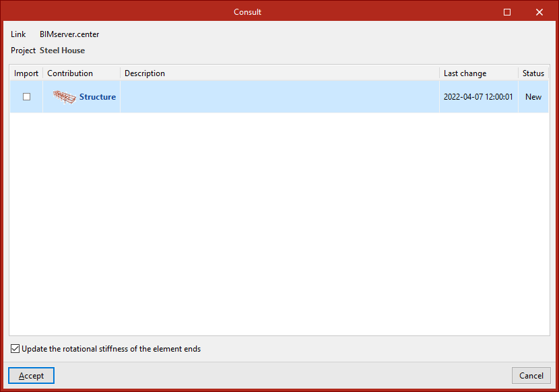
Task: Click the Structure model icon in the contribution row
Action: click(x=65, y=97)
